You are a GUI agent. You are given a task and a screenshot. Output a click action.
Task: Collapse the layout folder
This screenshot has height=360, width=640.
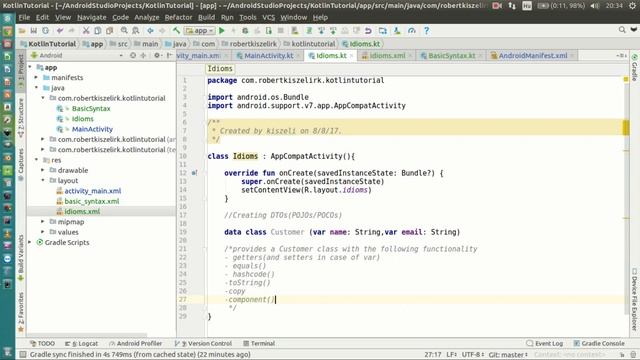pos(43,180)
